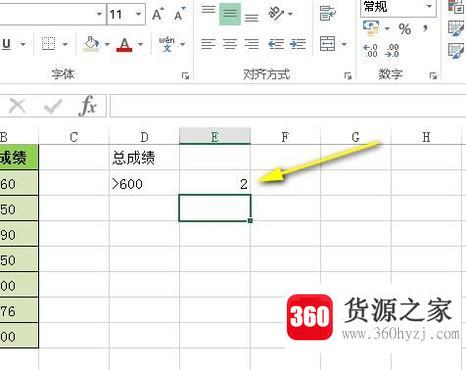
Task: Select column F header
Action: 285,137
